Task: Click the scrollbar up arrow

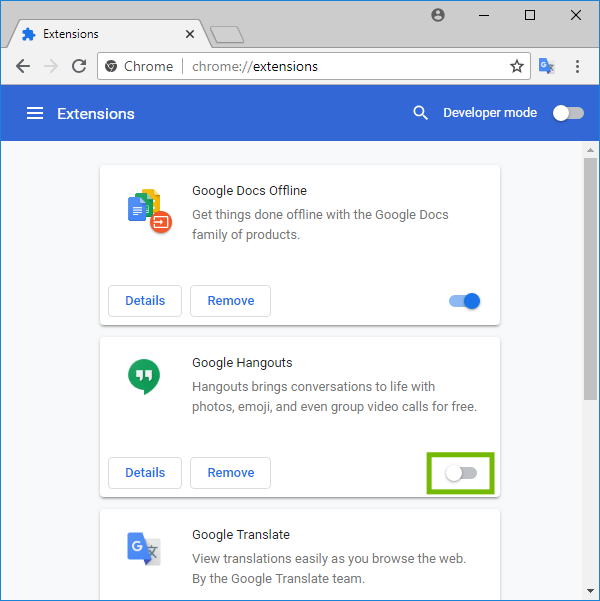Action: coord(590,150)
